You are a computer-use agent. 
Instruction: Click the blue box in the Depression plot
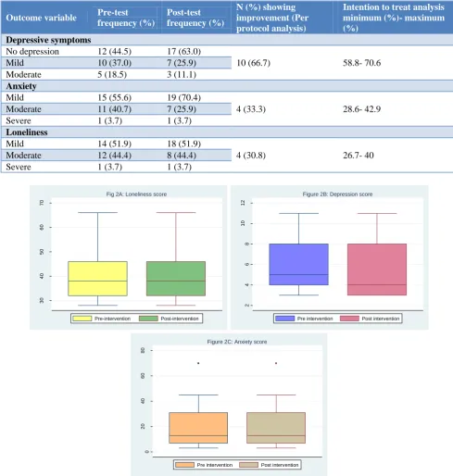(298, 264)
